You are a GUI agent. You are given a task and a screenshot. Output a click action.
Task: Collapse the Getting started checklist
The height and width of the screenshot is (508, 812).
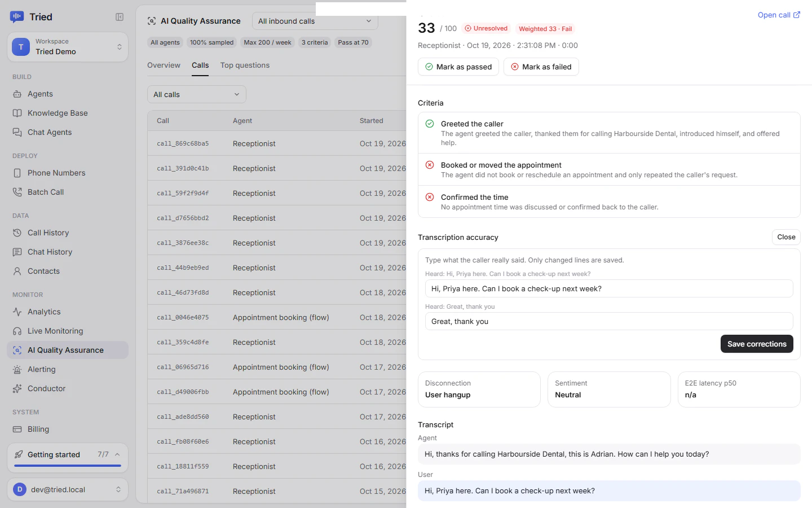click(x=117, y=454)
